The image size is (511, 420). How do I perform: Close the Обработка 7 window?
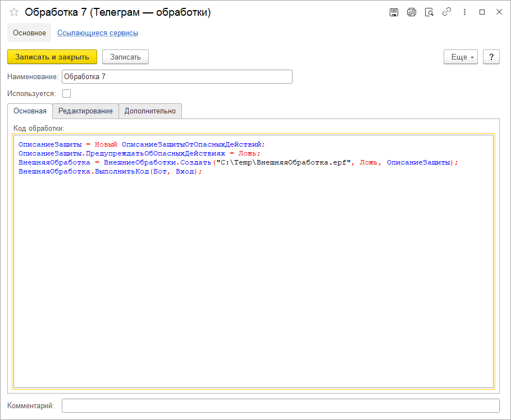499,12
